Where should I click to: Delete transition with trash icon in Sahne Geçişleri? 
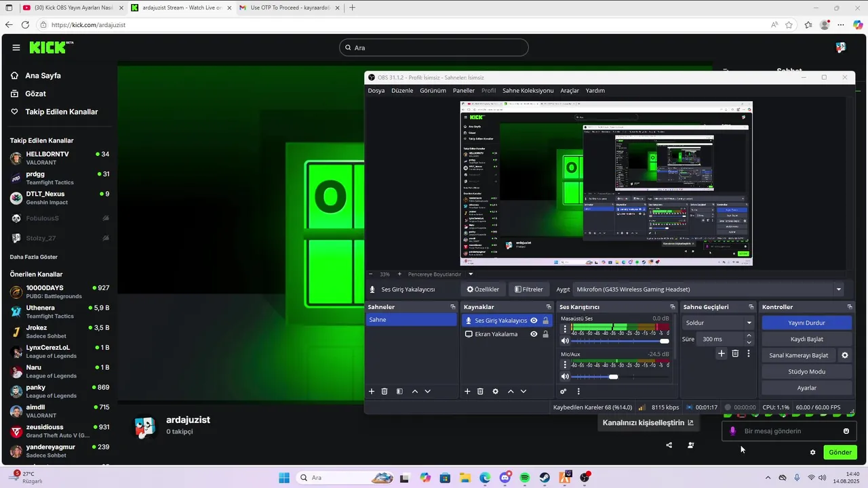click(x=735, y=353)
